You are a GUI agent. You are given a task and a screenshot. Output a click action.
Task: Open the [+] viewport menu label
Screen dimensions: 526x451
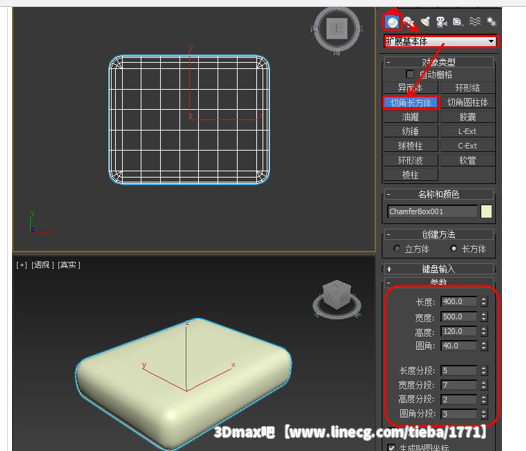pyautogui.click(x=22, y=265)
